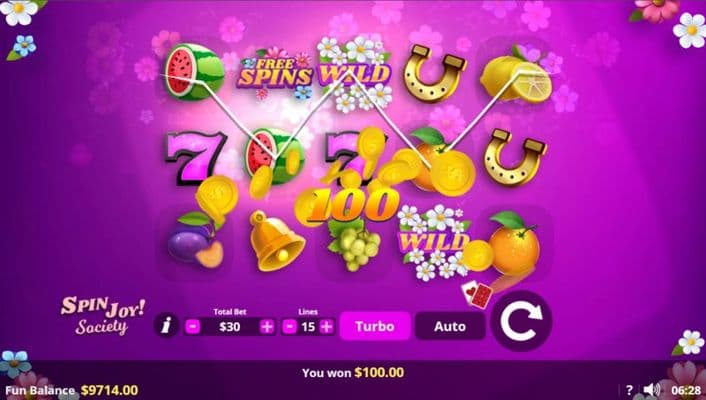Screen dimensions: 706x400
Task: Spin the reels with the circular arrow button
Action: (x=521, y=322)
